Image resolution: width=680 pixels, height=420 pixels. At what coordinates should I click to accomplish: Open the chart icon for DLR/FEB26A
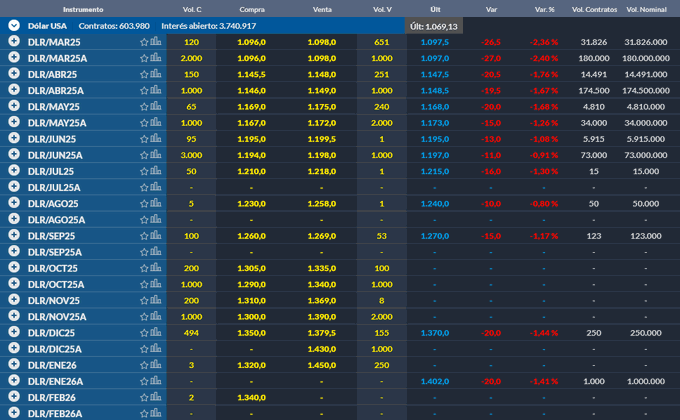pyautogui.click(x=156, y=413)
